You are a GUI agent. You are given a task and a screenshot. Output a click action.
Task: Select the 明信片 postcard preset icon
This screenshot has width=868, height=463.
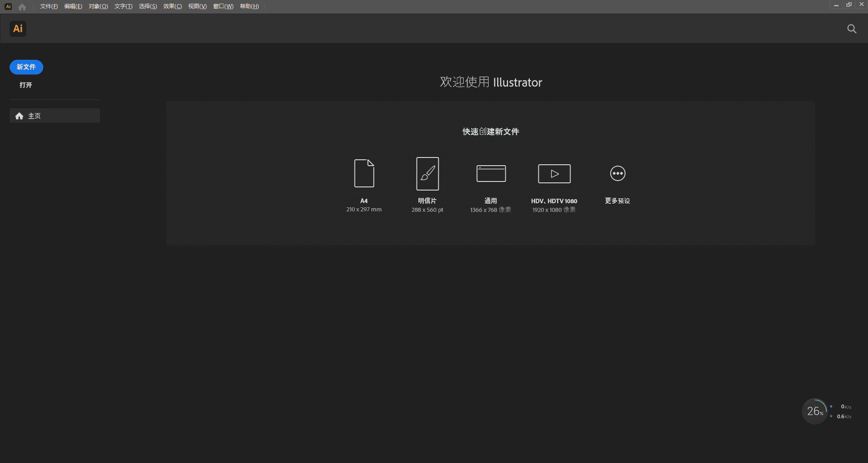(427, 173)
